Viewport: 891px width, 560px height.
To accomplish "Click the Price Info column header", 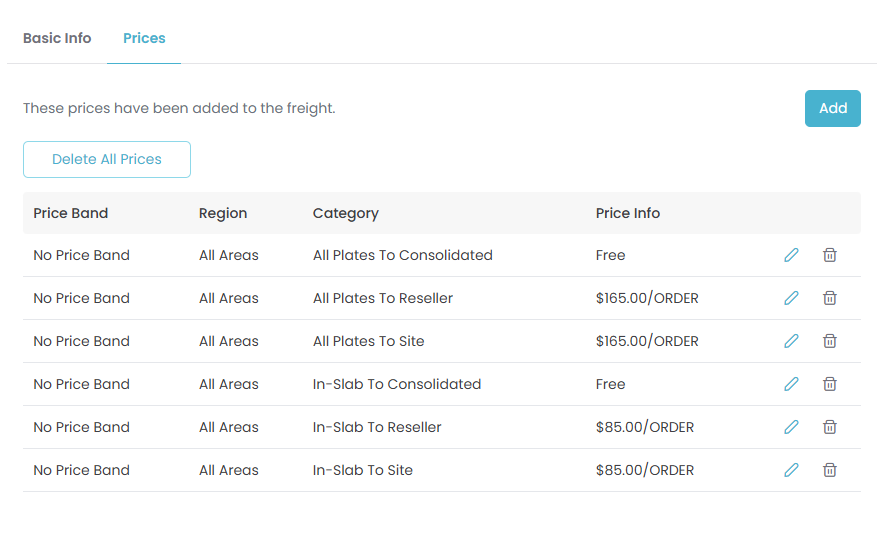I will pos(627,213).
